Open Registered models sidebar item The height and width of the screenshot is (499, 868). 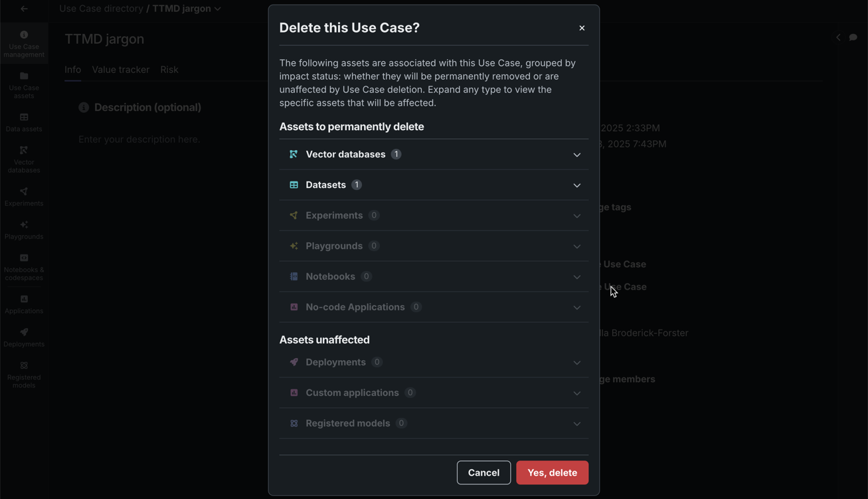(24, 375)
